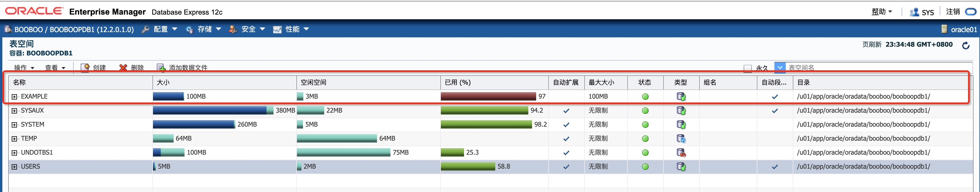Click the UNDOTBS1 tablespace type icon
Viewport: 980px width, 192px height.
[681, 153]
